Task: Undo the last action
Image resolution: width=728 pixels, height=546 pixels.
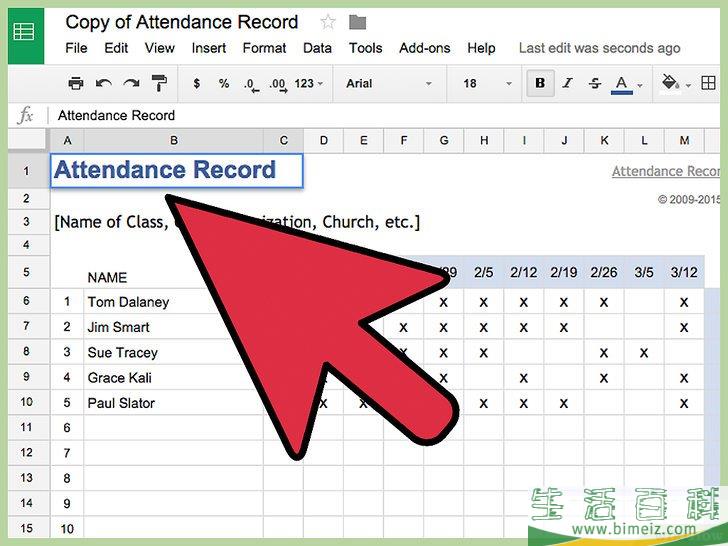Action: 104,84
